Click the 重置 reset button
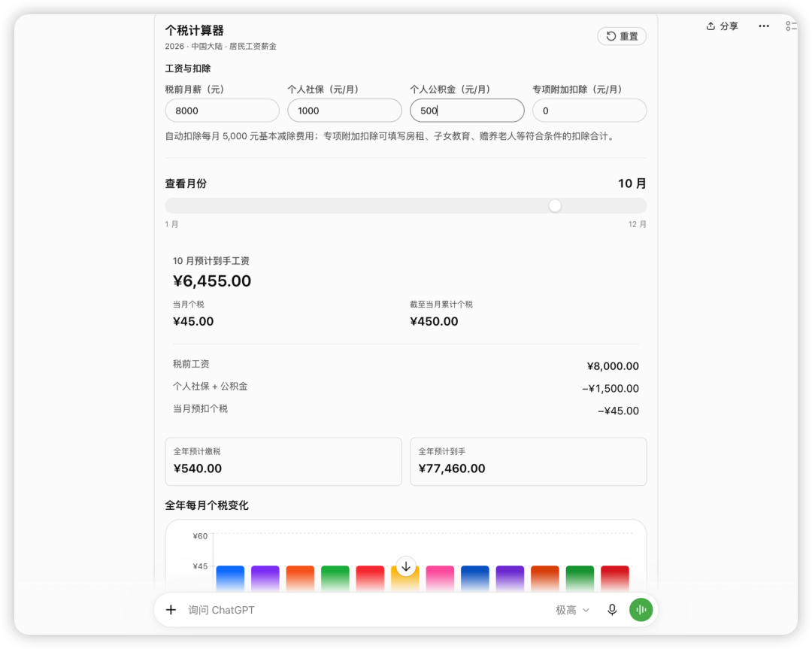The image size is (812, 649). [622, 36]
